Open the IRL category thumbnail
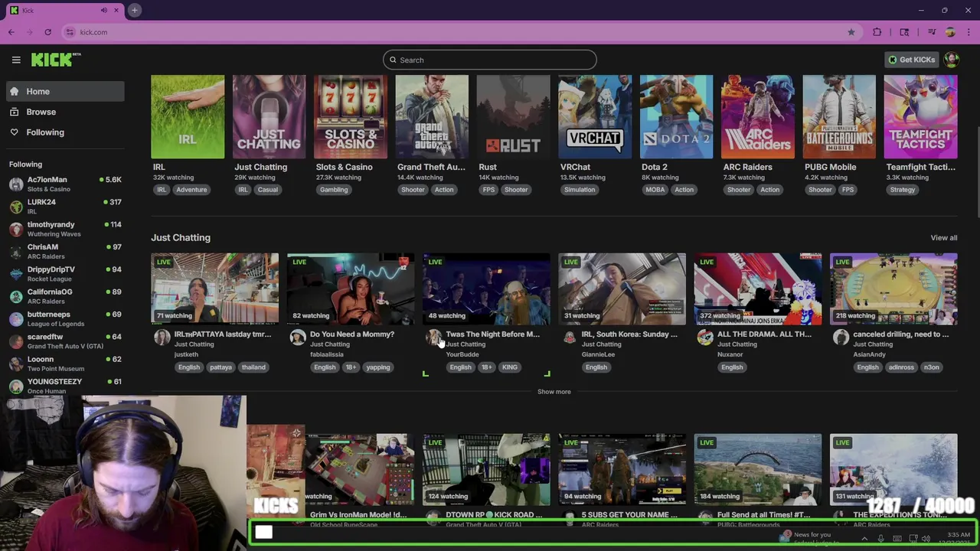The width and height of the screenshot is (980, 551). pyautogui.click(x=188, y=116)
